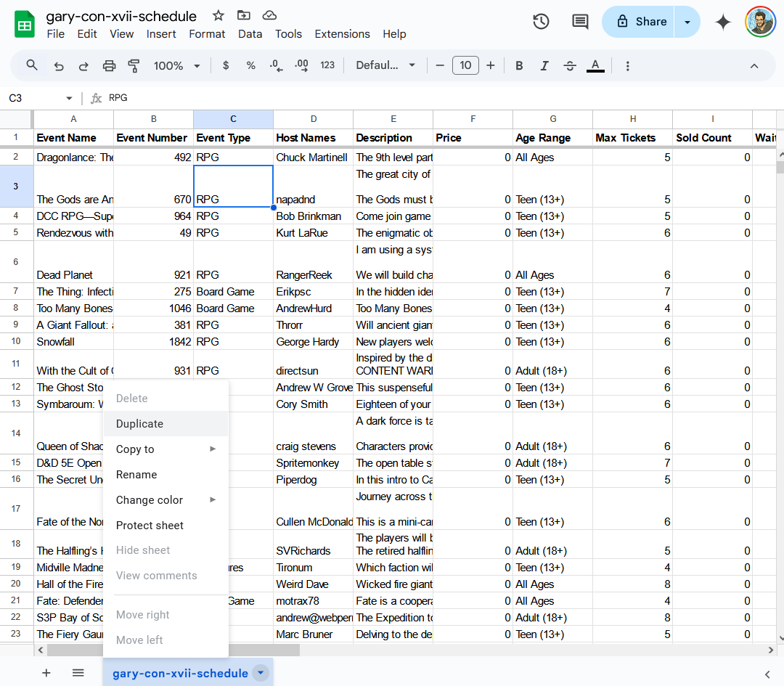The width and height of the screenshot is (784, 686).
Task: Activate the paint format tool
Action: 134,65
